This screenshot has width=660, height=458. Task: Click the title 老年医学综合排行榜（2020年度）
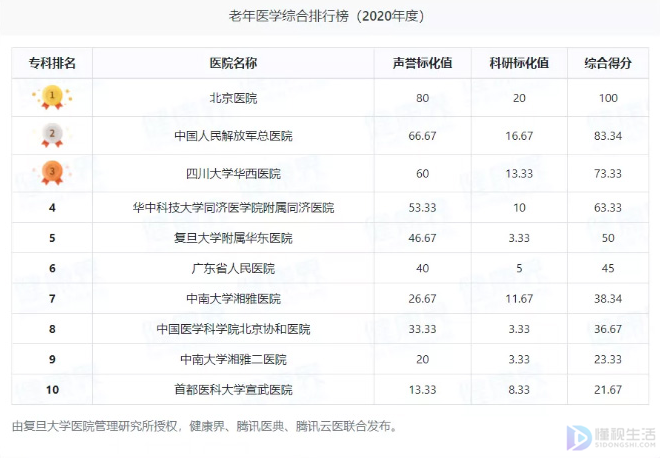327,16
